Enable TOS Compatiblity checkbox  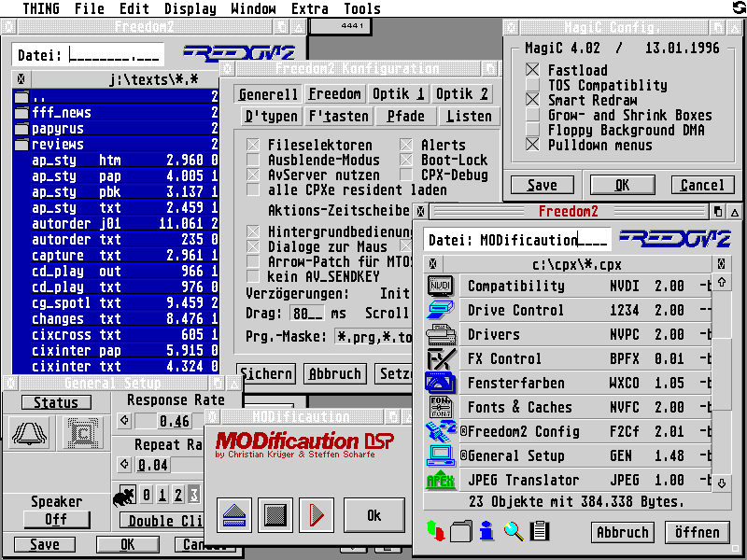click(x=532, y=85)
